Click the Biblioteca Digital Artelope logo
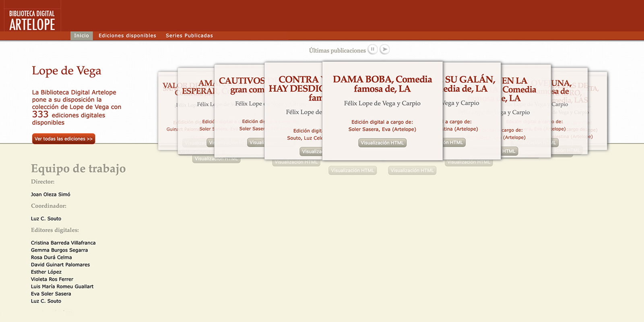Viewport: 644px width, 322px height. tap(32, 20)
